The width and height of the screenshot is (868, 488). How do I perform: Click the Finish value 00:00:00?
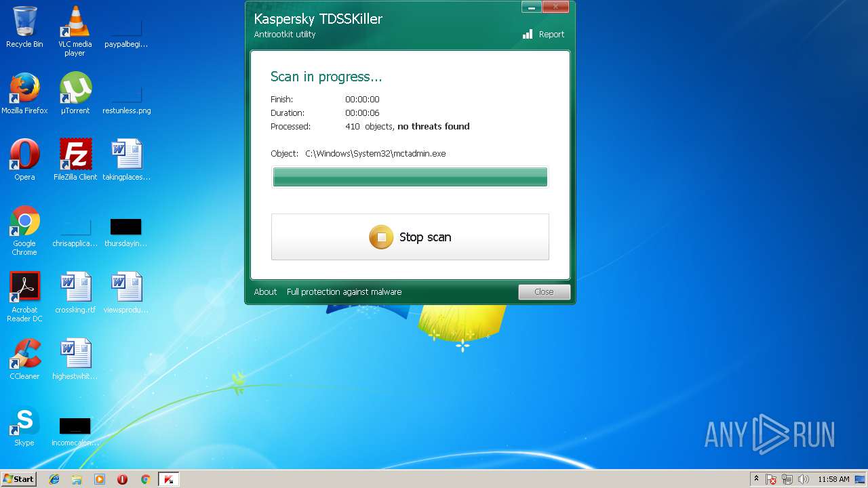pos(362,100)
